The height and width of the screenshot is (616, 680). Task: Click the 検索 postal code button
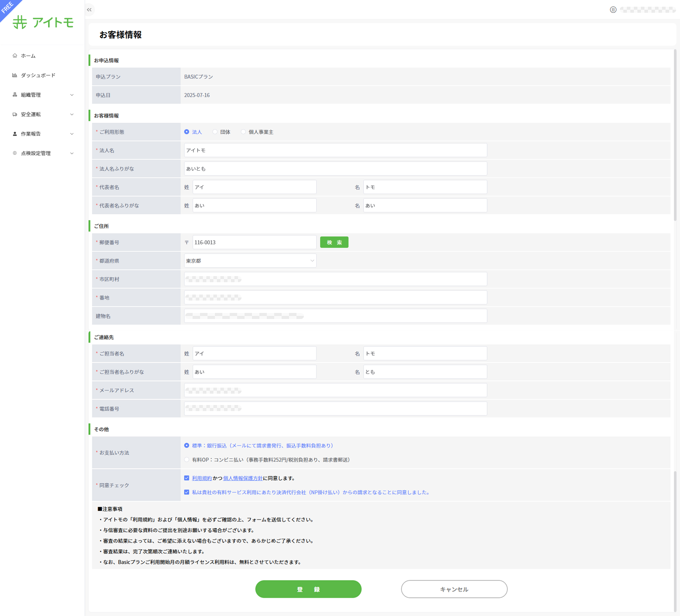tap(334, 243)
